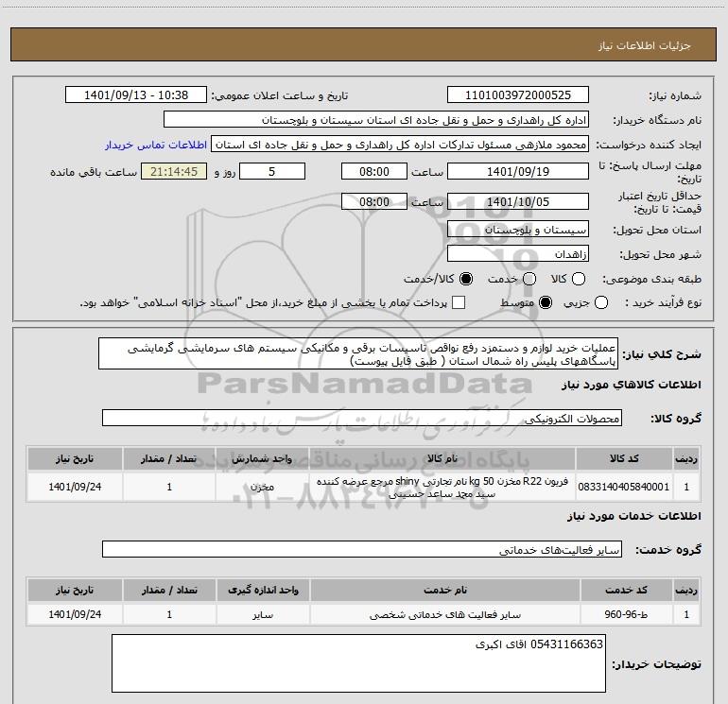The image size is (728, 704).
Task: Click the کد کالا column header
Action: pyautogui.click(x=624, y=458)
